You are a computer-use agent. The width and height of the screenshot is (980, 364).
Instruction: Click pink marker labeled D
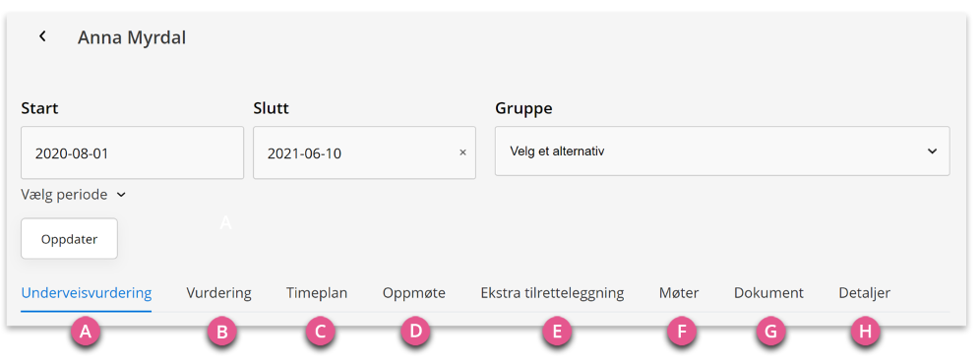(x=415, y=333)
